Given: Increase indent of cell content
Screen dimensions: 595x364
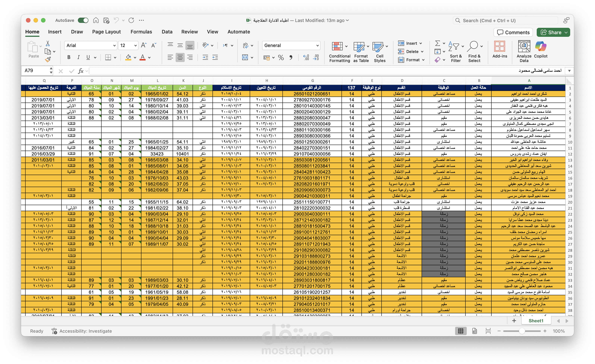Looking at the screenshot, I should pyautogui.click(x=205, y=57).
